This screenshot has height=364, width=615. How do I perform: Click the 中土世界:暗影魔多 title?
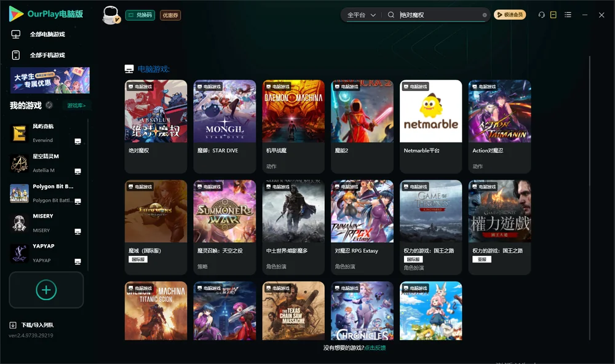click(x=287, y=251)
